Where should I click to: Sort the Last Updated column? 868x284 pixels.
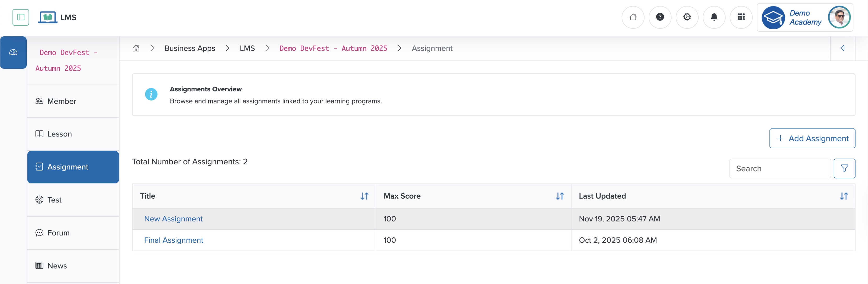(844, 196)
